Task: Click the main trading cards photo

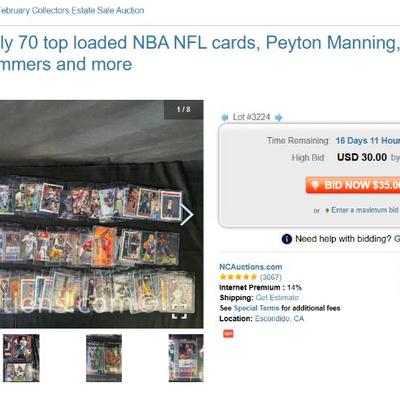Action: pos(102,214)
